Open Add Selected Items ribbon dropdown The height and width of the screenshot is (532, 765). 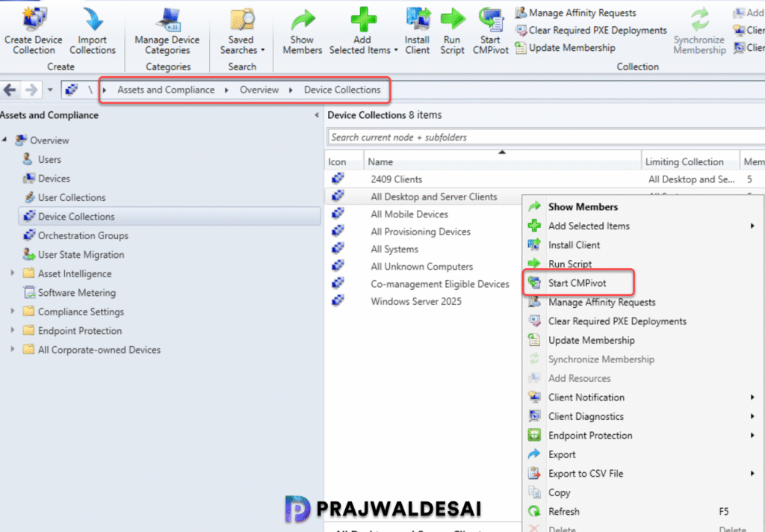coord(363,30)
